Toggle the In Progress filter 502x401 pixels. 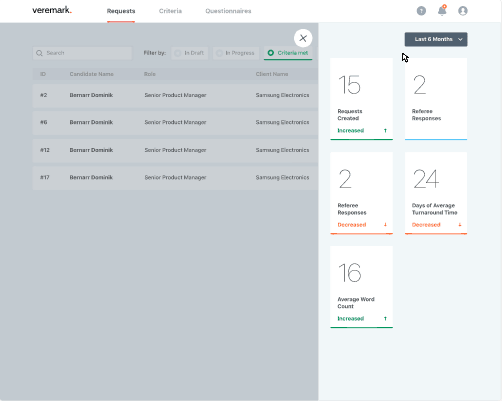(x=236, y=53)
